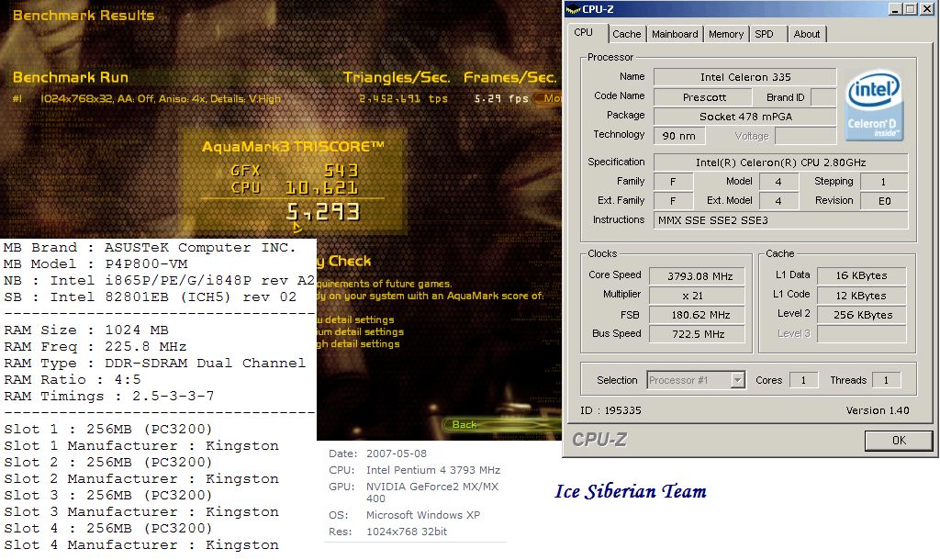Click the AquaMark3 total score '5,293'
Image resolution: width=940 pixels, height=560 pixels.
pos(324,212)
